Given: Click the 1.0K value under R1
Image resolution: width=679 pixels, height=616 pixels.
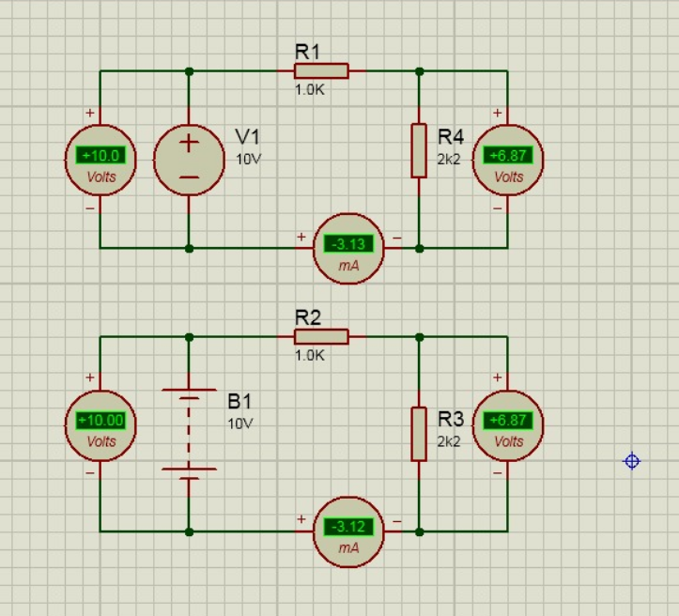Looking at the screenshot, I should (x=310, y=89).
